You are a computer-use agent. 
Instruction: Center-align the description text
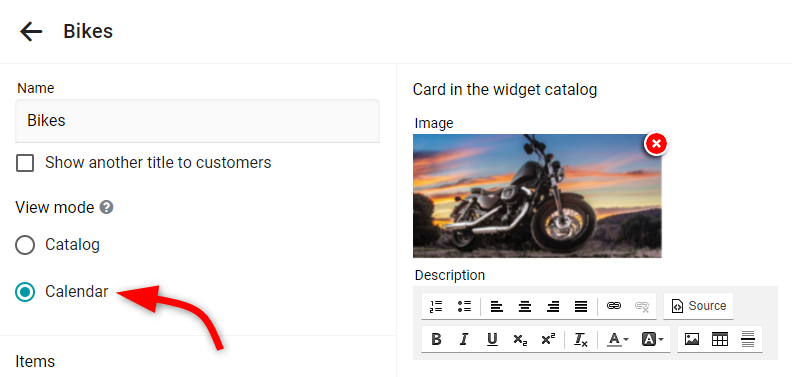tap(525, 306)
